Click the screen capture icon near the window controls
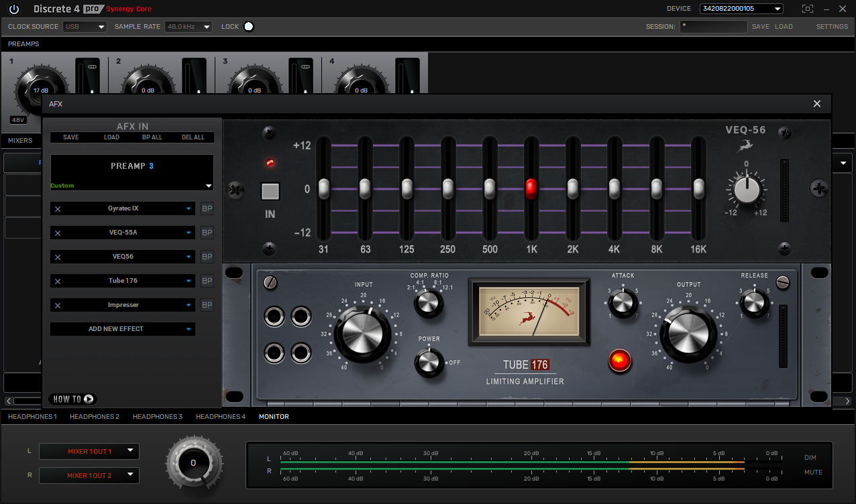Viewport: 856px width, 504px height. 808,9
